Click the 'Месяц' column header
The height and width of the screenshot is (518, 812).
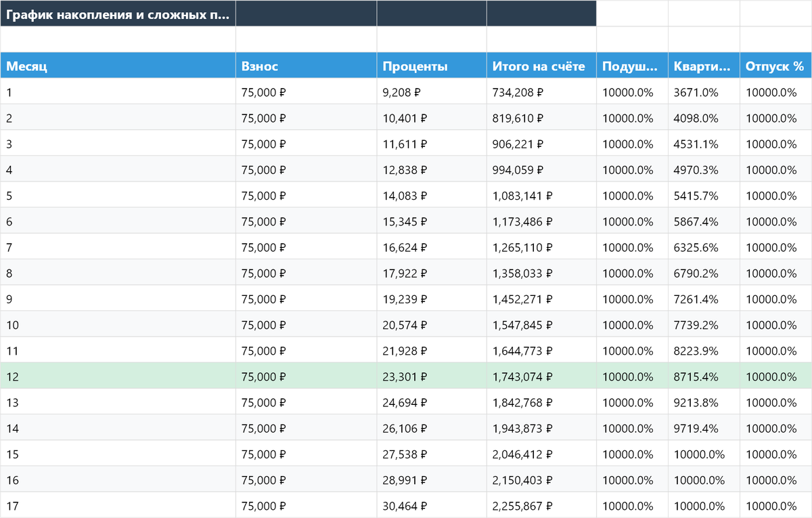coord(118,66)
